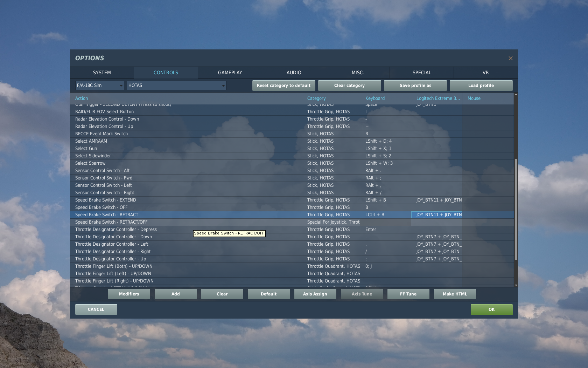Click the Keyboard column header

coord(385,98)
